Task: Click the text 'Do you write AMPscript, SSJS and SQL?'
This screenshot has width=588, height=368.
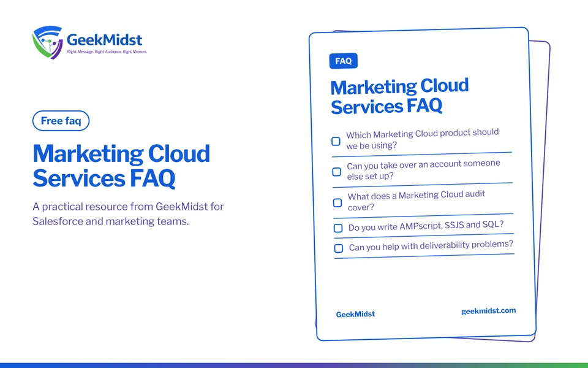Action: (x=426, y=226)
